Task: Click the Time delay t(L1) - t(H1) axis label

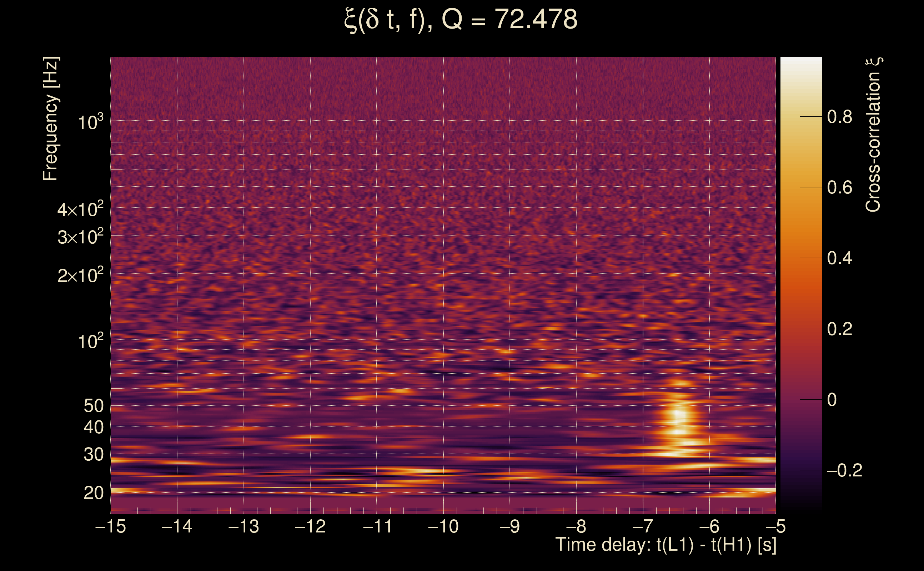Action: 666,545
